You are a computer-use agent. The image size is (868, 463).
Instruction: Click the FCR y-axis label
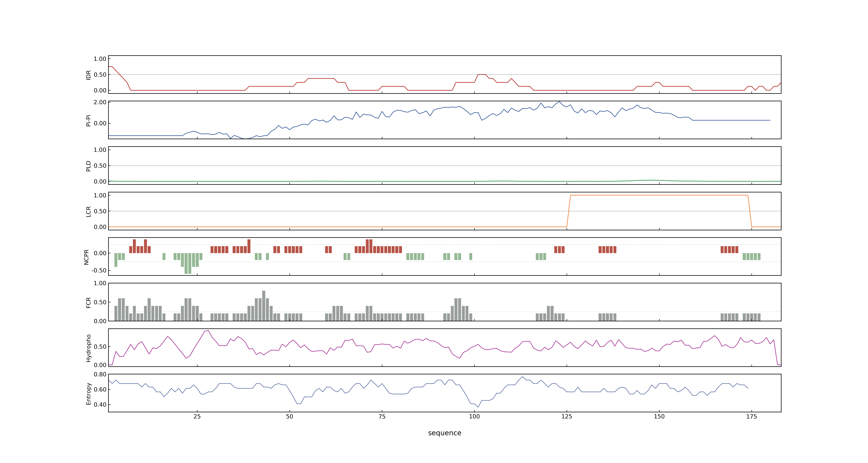click(x=88, y=302)
